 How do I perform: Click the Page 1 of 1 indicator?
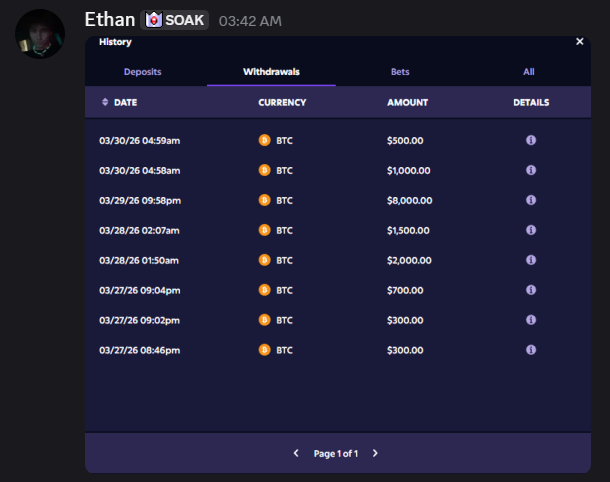(x=336, y=454)
